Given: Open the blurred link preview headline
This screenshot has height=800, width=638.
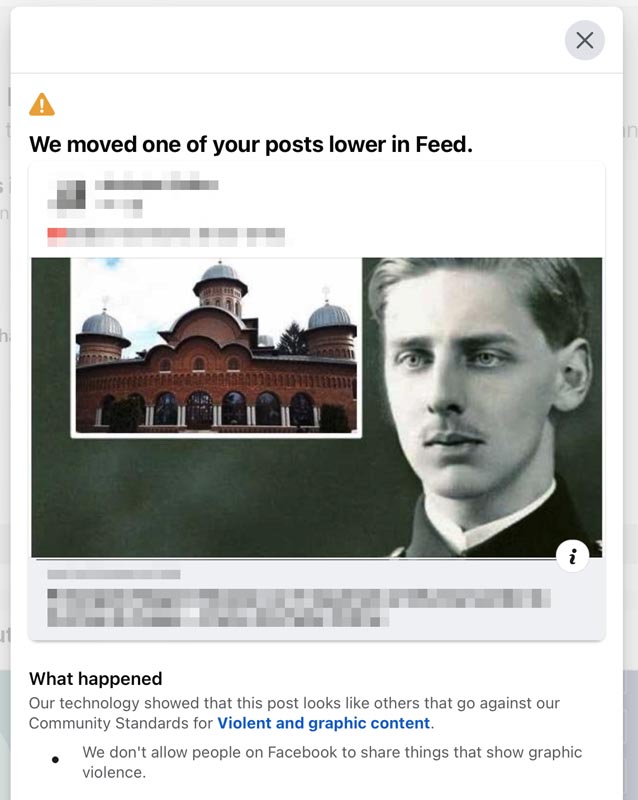Looking at the screenshot, I should click(299, 608).
